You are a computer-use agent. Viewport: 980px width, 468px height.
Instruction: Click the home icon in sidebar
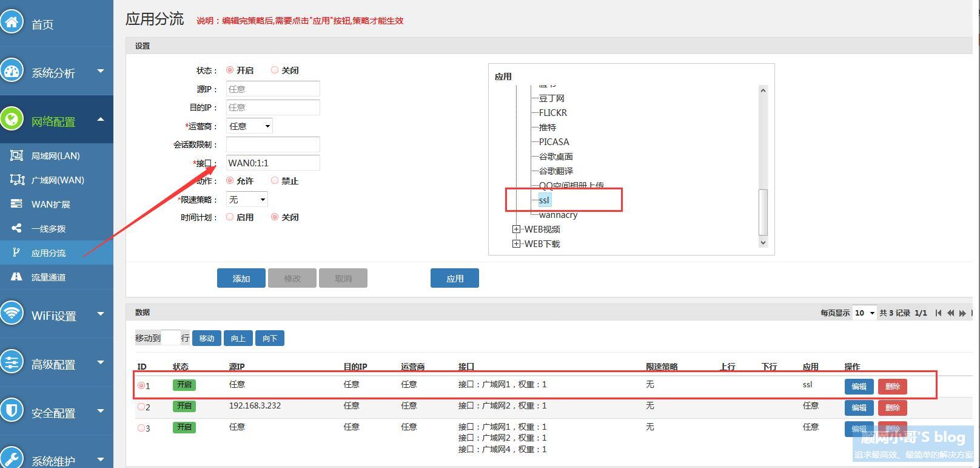pos(12,22)
